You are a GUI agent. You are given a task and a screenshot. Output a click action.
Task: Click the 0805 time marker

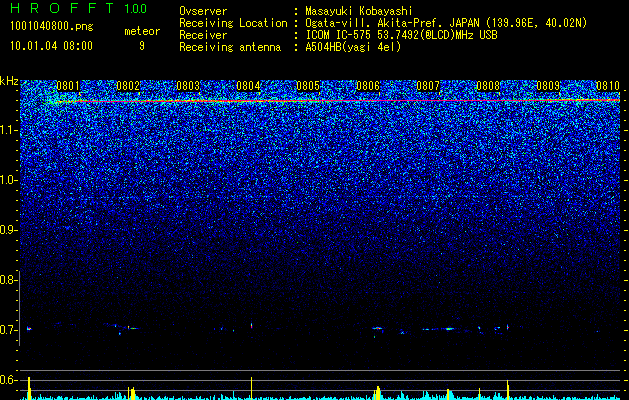[308, 86]
